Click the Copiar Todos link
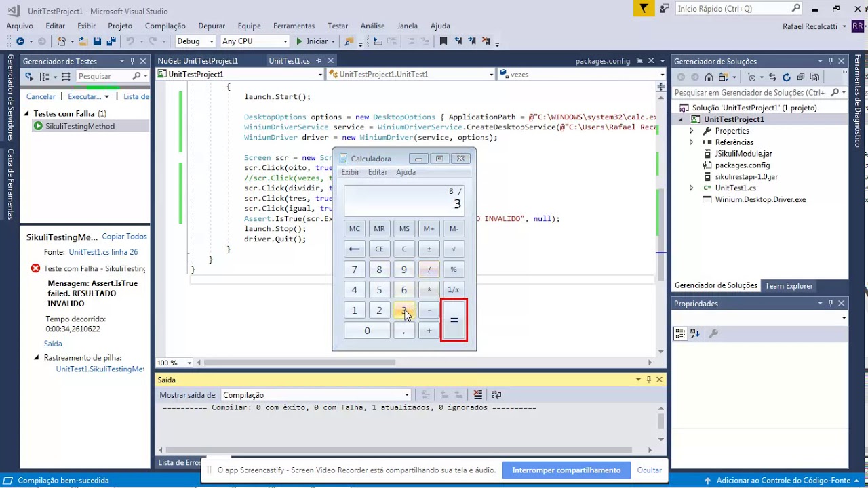The image size is (868, 488). (124, 237)
